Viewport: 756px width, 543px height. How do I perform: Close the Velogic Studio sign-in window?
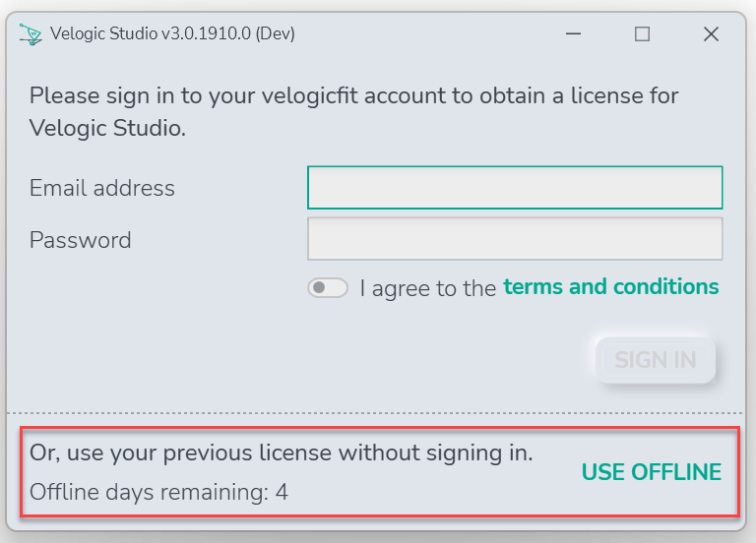click(x=711, y=34)
